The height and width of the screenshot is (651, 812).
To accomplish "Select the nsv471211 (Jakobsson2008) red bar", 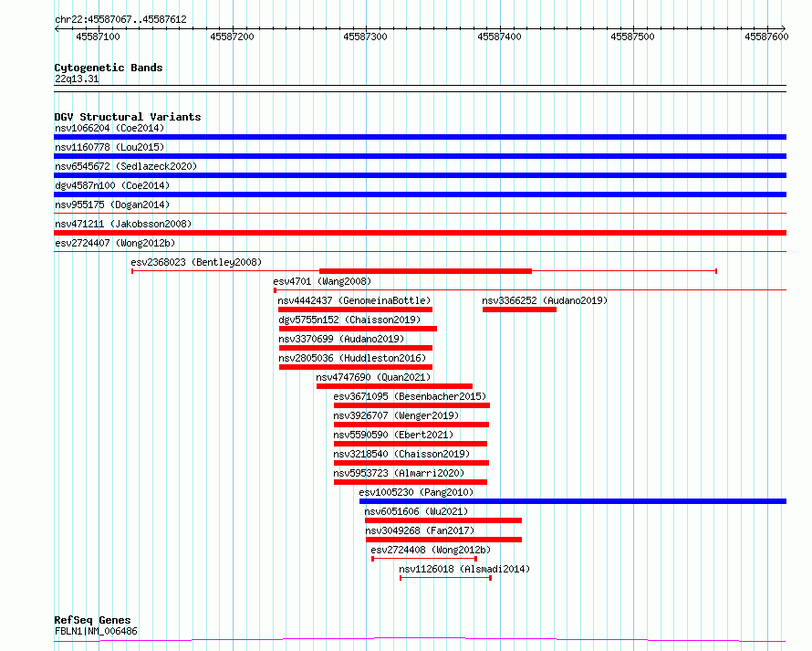I will pos(420,233).
